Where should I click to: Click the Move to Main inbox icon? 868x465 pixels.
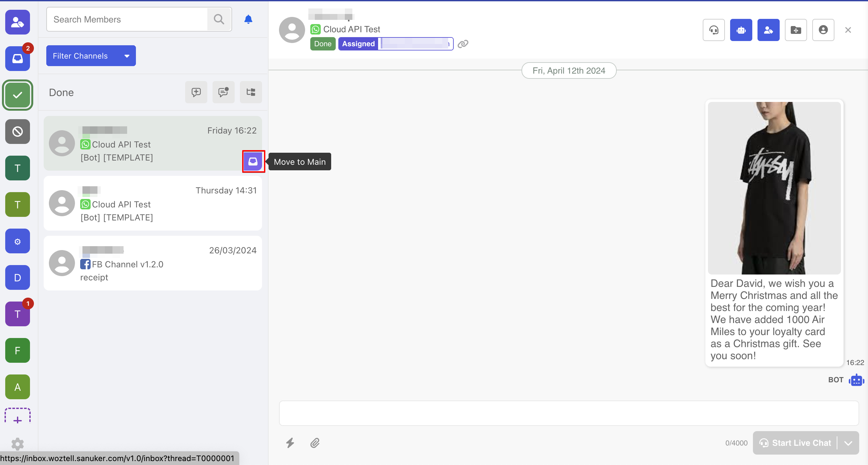point(253,162)
